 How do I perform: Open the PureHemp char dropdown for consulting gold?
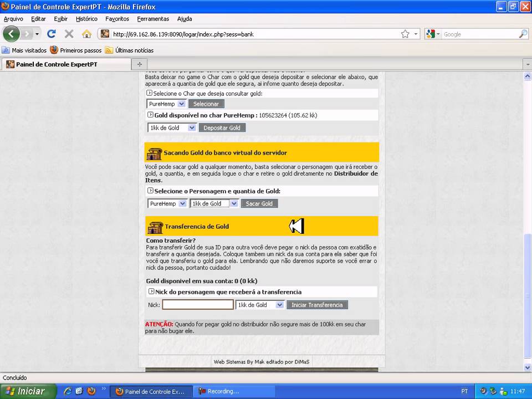[x=166, y=104]
